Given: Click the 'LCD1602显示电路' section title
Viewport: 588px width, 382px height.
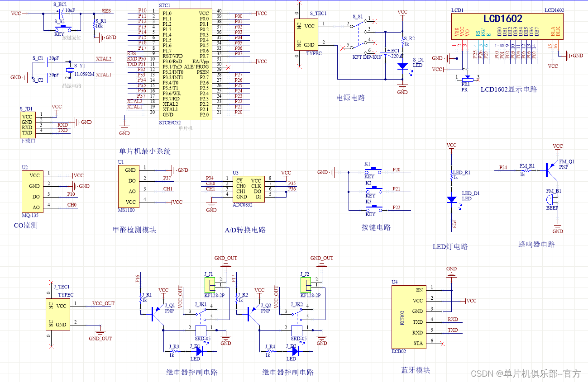Looking at the screenshot, I should [509, 90].
